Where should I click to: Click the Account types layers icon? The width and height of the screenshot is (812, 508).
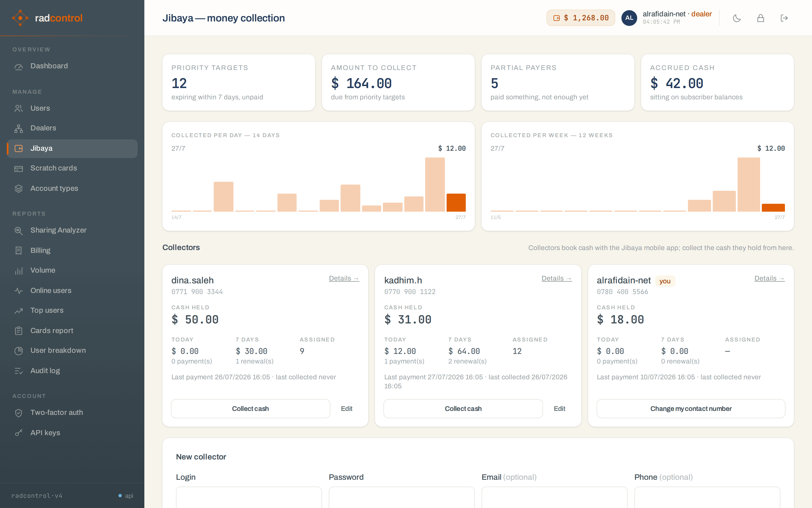pos(19,189)
